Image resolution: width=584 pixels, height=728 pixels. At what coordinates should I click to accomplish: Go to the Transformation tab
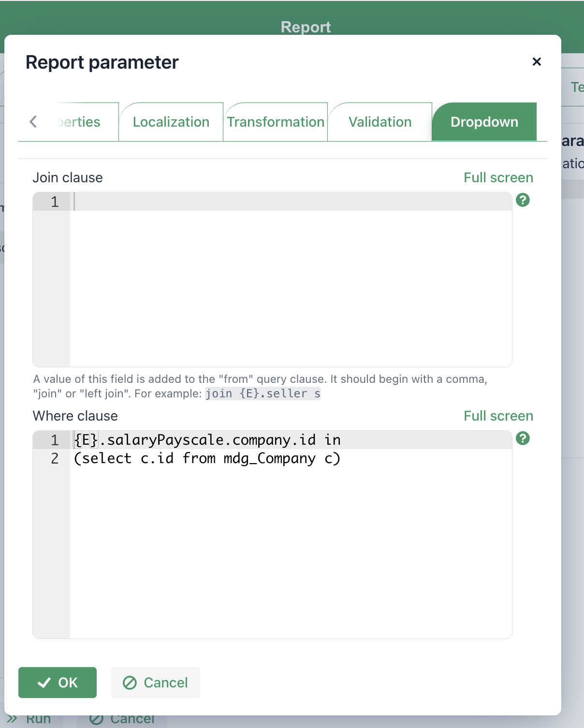276,122
